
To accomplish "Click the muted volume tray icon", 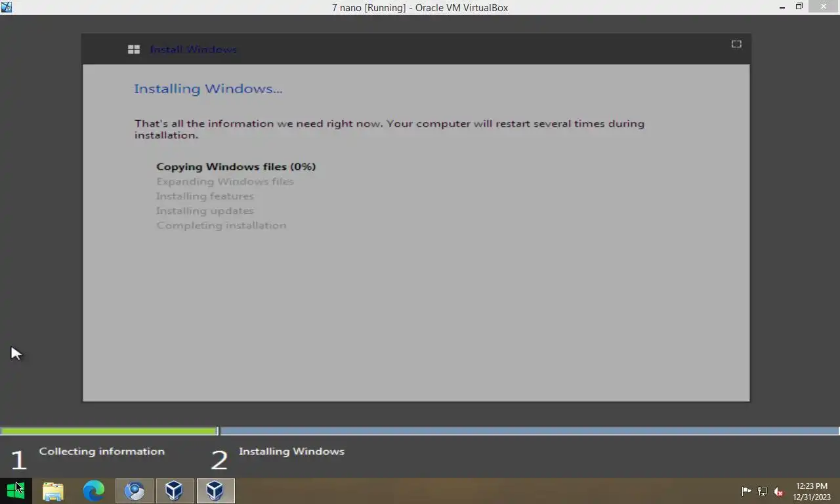I will [778, 491].
